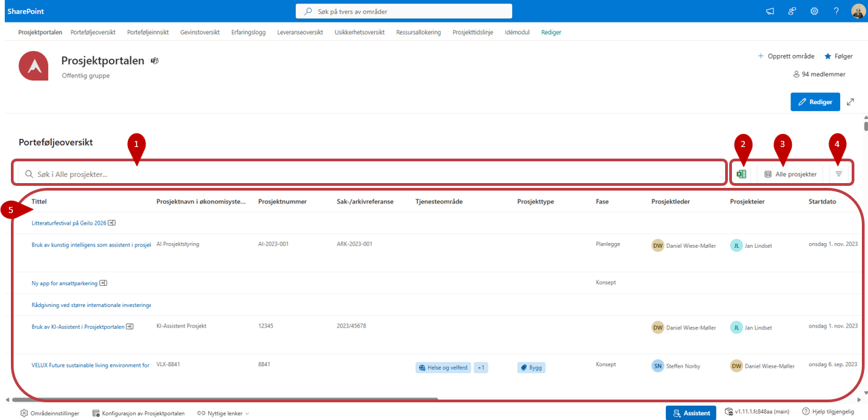Launch the Assistent button in footer
868x420 pixels.
pos(690,413)
